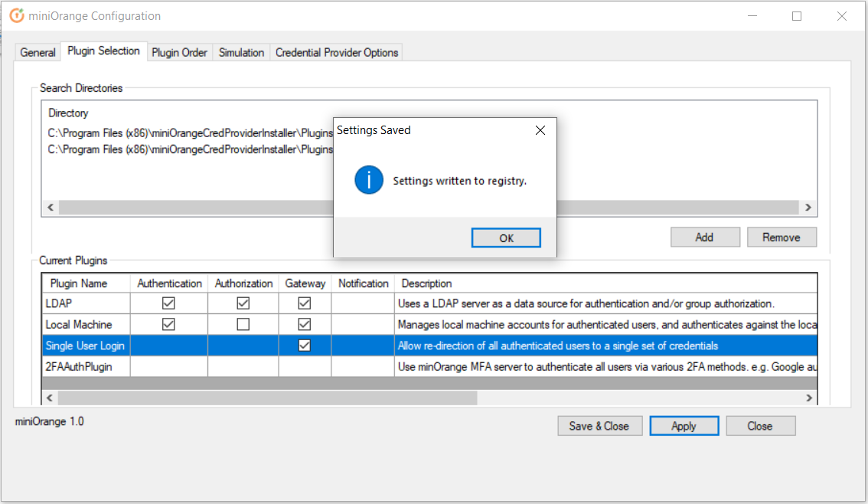Click the Apply button
Viewport: 868px width, 504px height.
coord(684,426)
